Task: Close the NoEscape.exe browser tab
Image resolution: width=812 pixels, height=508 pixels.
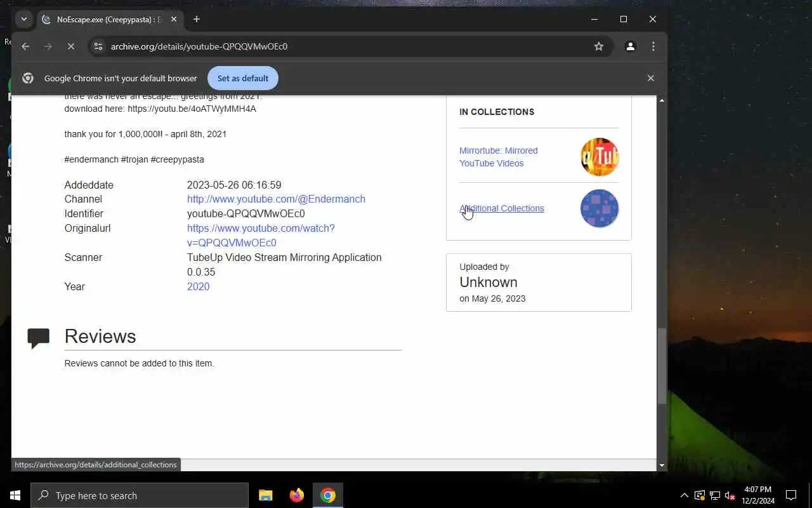Action: 174,20
